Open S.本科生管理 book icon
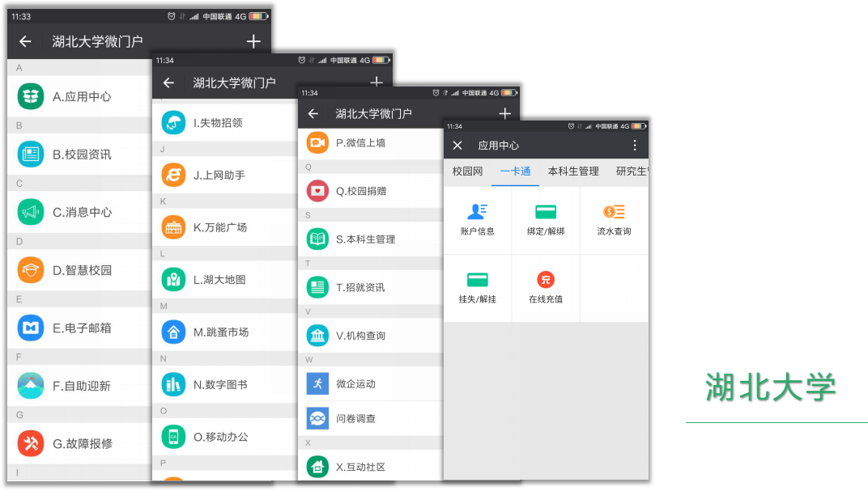Viewport: 868px width, 491px height. click(x=317, y=239)
